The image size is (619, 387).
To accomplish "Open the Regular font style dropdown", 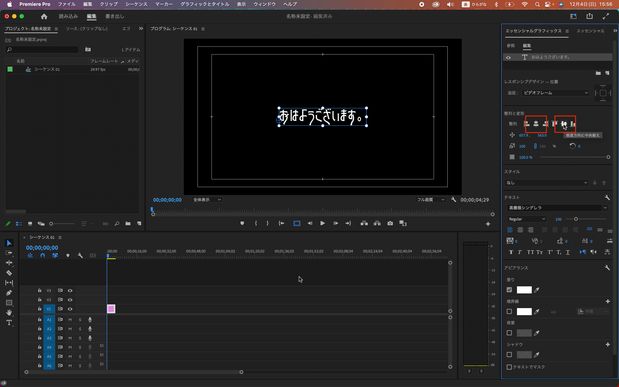I will (x=526, y=219).
